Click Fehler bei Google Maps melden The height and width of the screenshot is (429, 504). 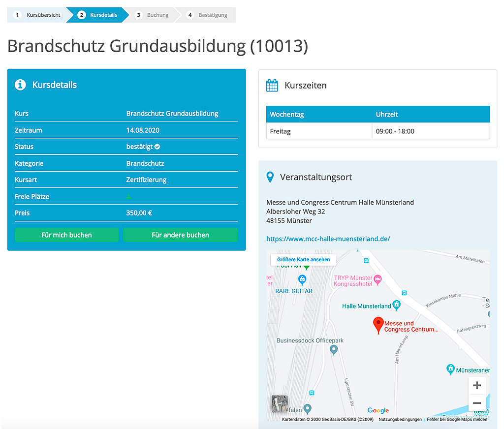(457, 419)
